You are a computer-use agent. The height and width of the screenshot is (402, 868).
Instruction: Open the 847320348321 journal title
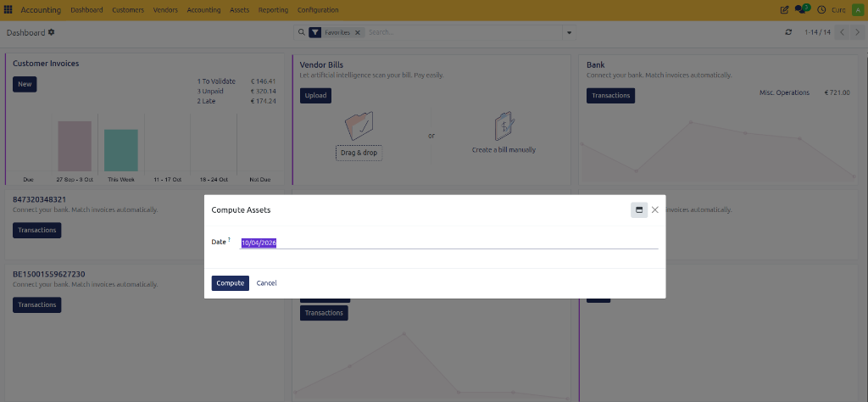pyautogui.click(x=40, y=199)
